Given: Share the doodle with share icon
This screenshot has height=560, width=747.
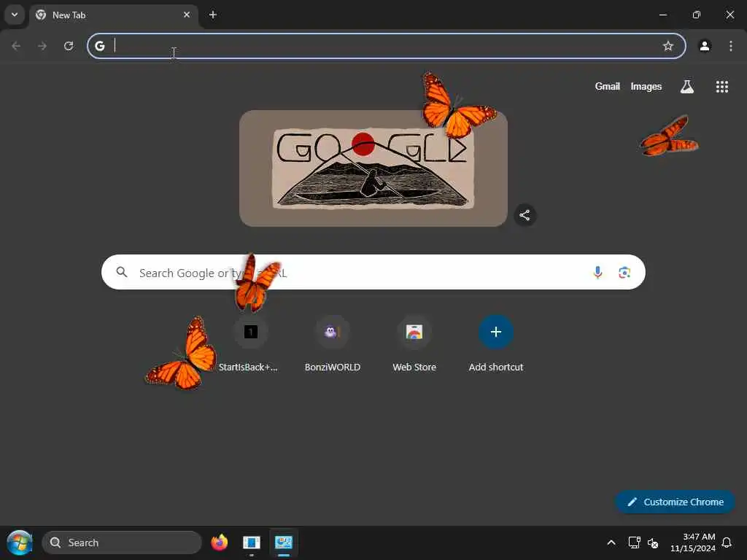Looking at the screenshot, I should pos(525,215).
